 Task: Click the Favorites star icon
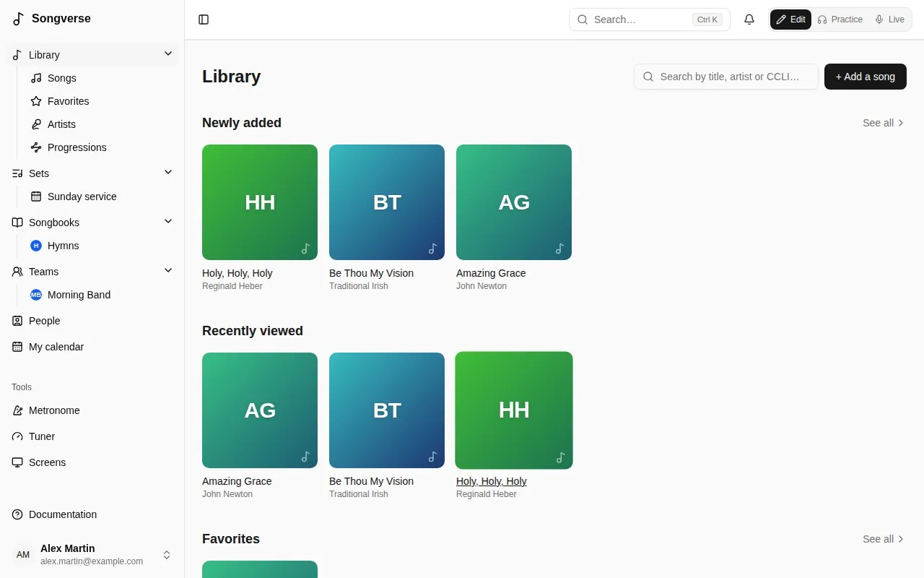point(36,101)
